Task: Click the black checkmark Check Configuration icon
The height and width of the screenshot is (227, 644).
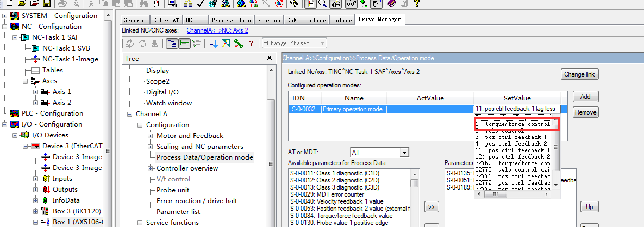Action: [201, 4]
